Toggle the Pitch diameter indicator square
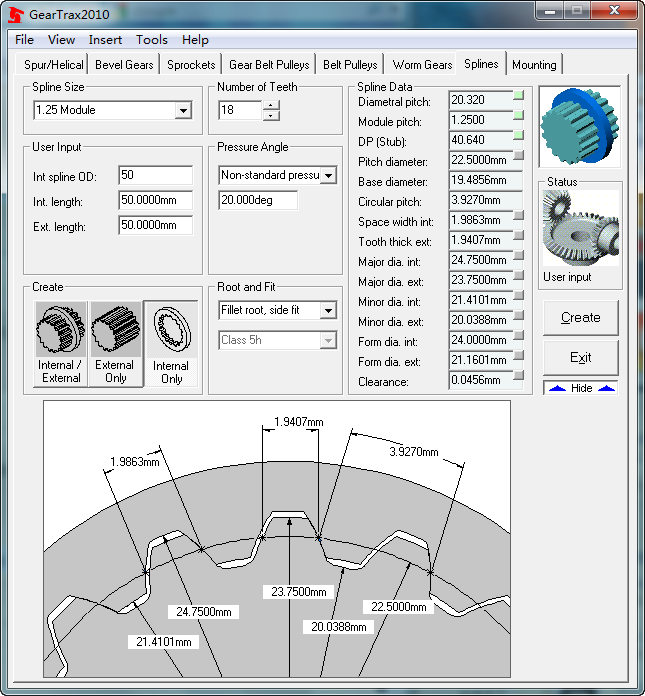The image size is (645, 696). click(518, 155)
